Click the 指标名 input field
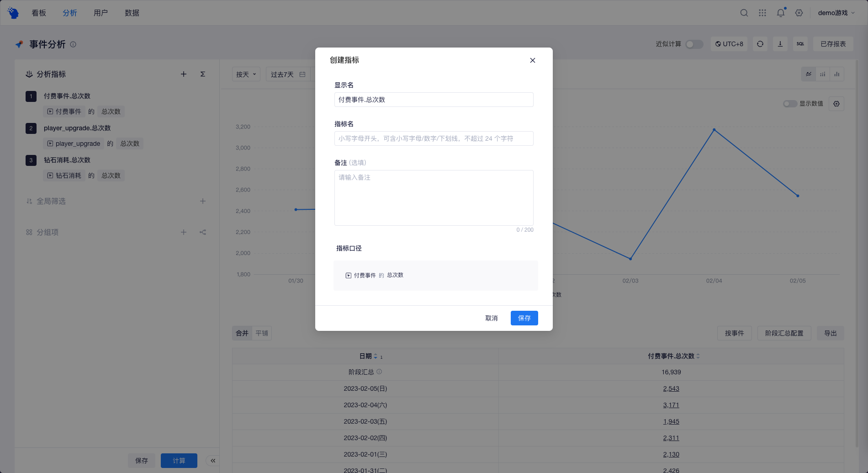The width and height of the screenshot is (868, 473). 434,138
